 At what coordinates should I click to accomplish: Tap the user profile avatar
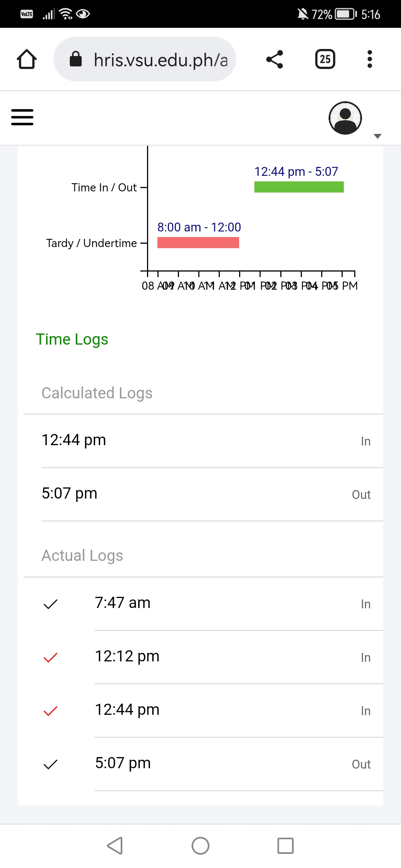click(x=345, y=118)
